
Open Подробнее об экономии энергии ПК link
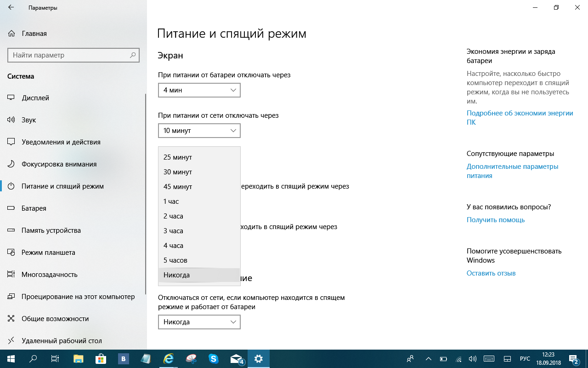tap(520, 118)
